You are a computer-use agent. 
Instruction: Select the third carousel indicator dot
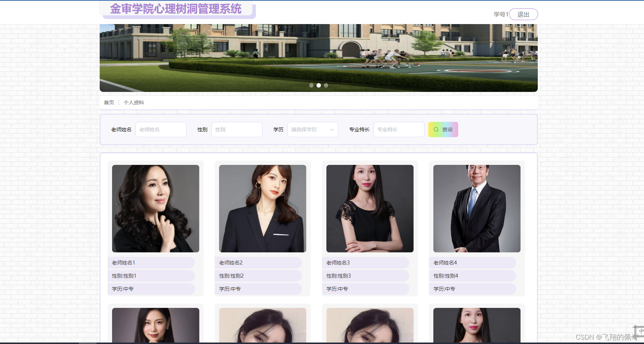(326, 85)
